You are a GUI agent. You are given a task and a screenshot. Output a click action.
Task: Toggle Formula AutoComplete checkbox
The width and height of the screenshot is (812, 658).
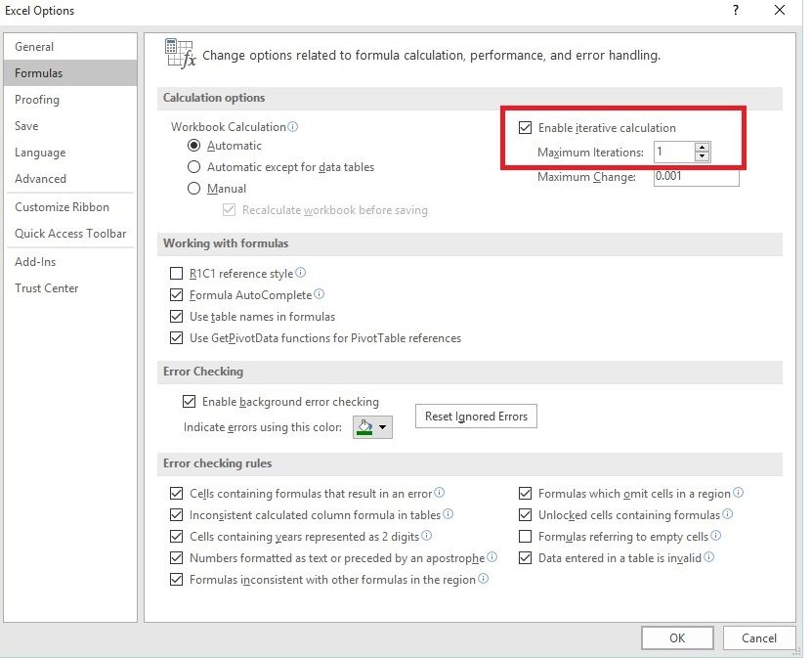[x=177, y=295]
